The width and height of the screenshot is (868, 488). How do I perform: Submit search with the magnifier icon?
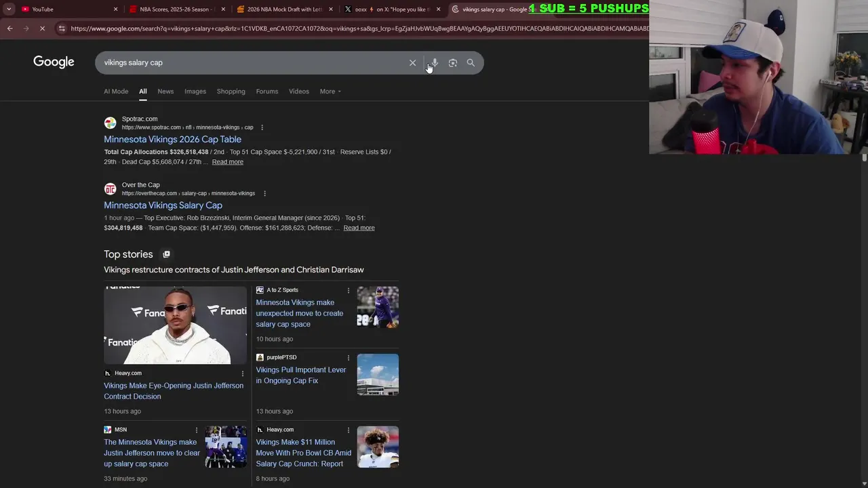pyautogui.click(x=471, y=63)
